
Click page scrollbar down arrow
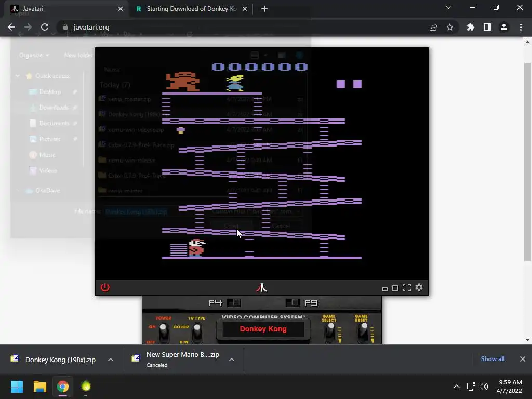[527, 340]
